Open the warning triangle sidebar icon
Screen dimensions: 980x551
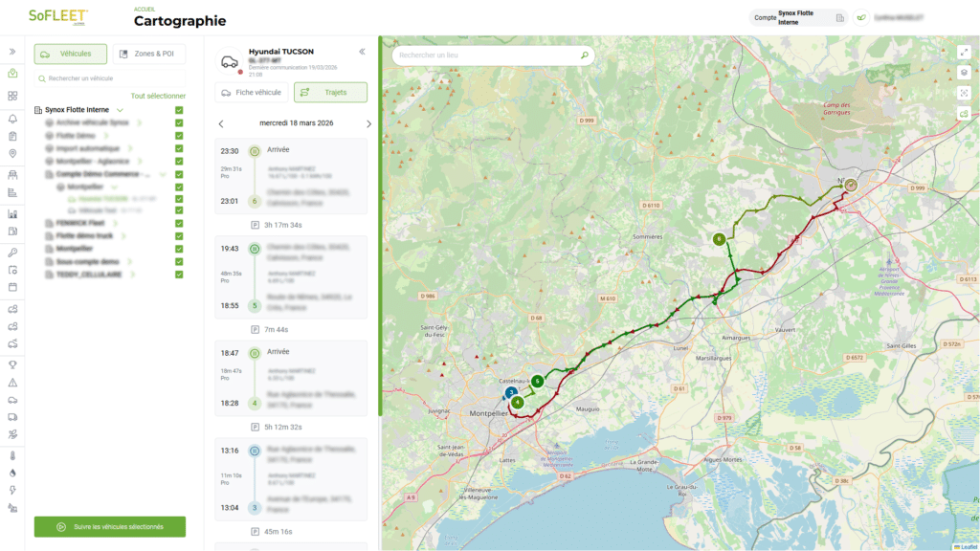[12, 383]
